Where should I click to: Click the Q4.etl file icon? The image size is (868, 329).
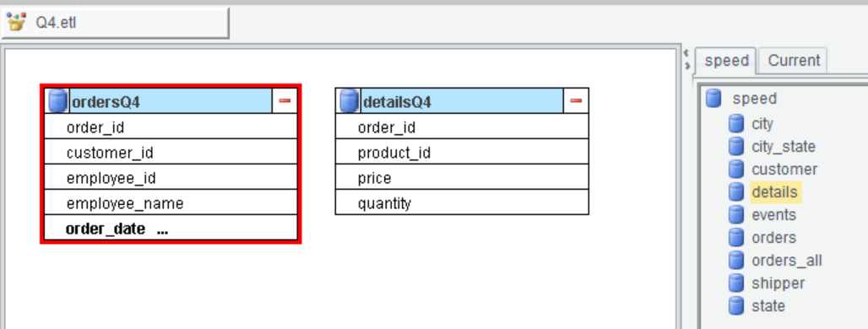pos(16,22)
